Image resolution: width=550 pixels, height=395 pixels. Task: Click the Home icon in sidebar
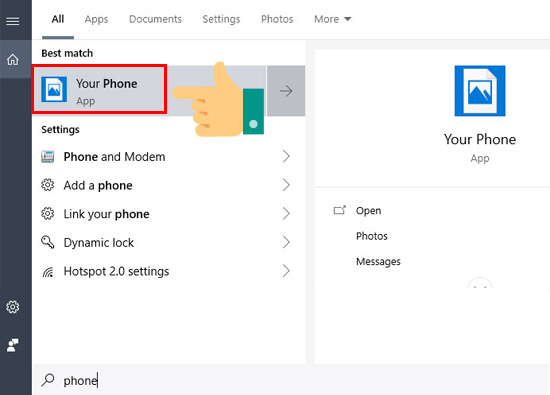pyautogui.click(x=13, y=59)
